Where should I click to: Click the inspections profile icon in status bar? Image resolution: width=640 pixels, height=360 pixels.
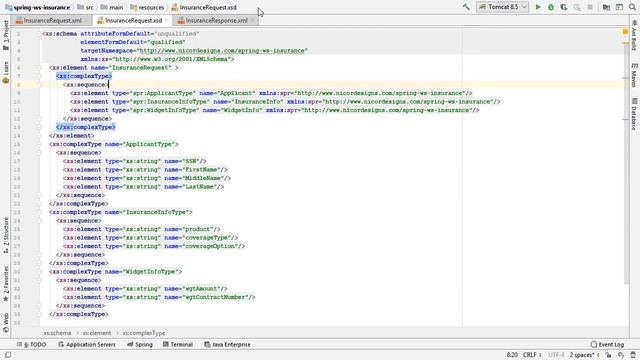[x=621, y=355]
